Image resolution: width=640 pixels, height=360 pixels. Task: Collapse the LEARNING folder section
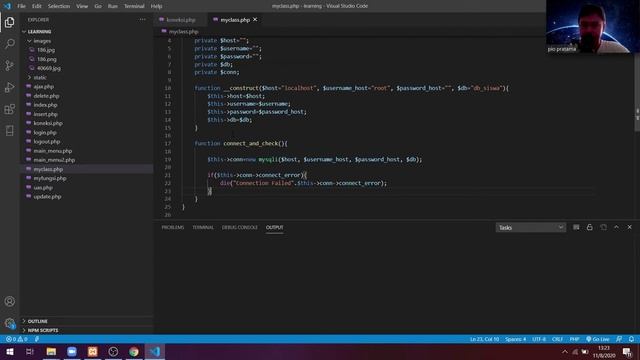(x=39, y=31)
